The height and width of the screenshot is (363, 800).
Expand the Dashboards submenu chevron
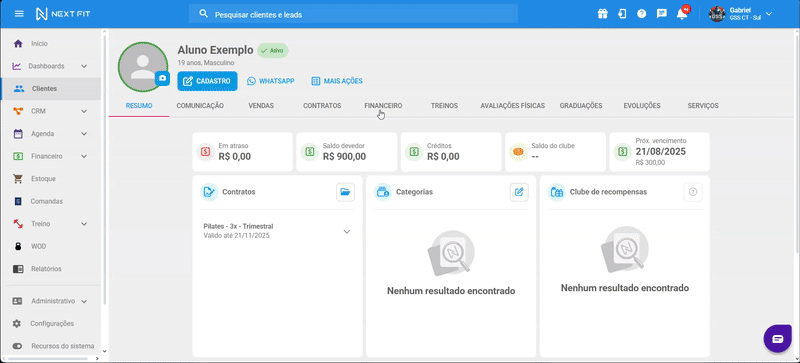point(84,66)
